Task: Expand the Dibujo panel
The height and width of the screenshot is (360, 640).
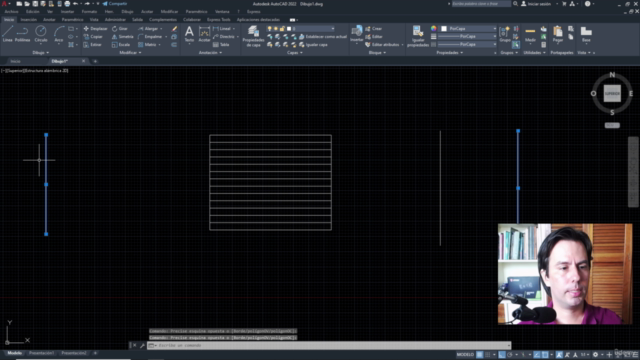Action: [40, 53]
